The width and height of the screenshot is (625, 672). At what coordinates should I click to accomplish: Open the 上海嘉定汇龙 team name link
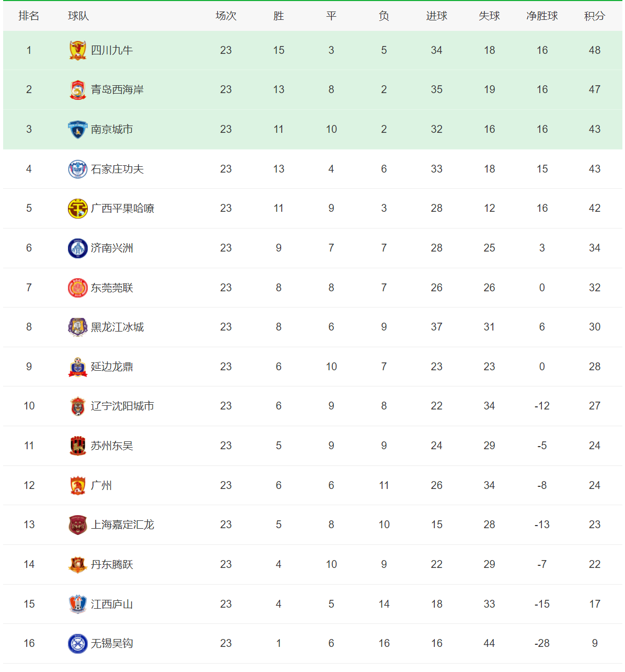pyautogui.click(x=123, y=525)
